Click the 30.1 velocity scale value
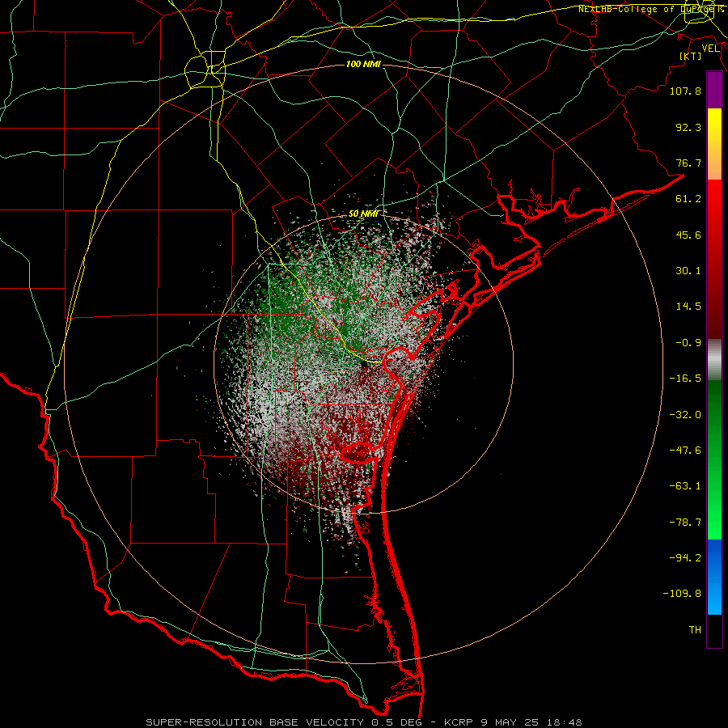Viewport: 728px width, 728px height. coord(688,271)
